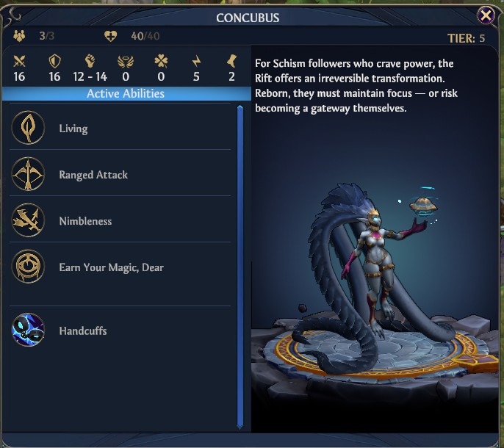Viewport: 504px width, 448px height.
Task: Click the shield defense stat icon
Action: tap(54, 61)
